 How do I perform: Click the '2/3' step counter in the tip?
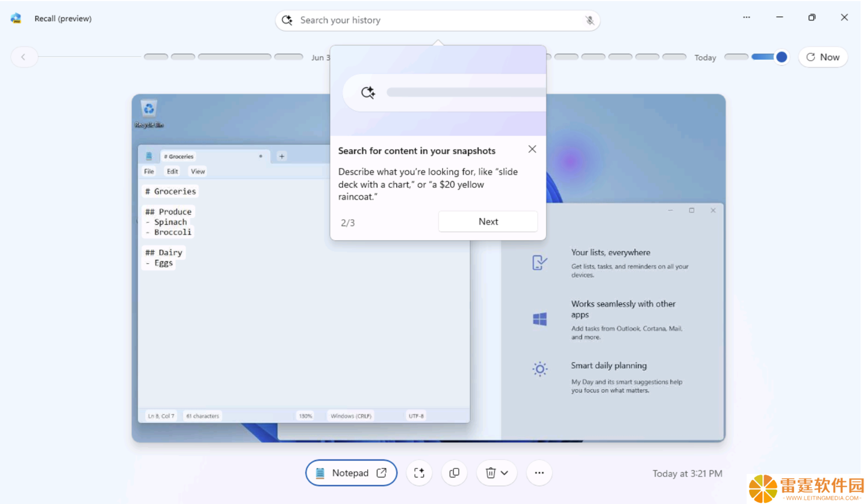tap(347, 223)
